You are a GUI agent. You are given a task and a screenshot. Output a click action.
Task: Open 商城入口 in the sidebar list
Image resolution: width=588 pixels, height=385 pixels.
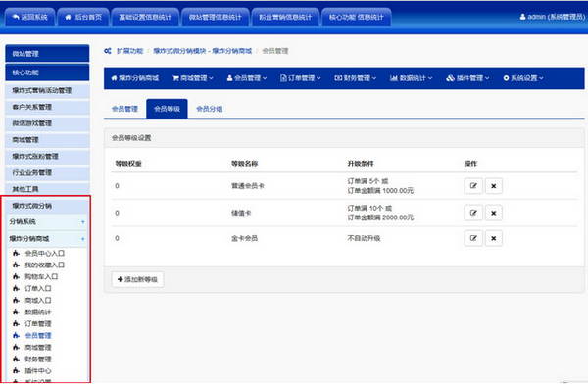point(38,301)
